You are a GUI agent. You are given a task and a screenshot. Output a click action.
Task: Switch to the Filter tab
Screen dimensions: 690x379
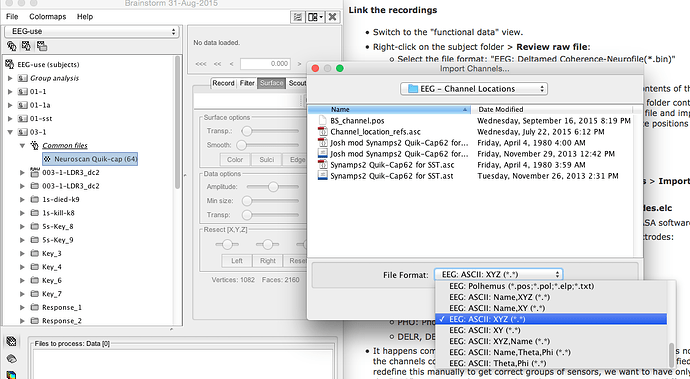247,83
